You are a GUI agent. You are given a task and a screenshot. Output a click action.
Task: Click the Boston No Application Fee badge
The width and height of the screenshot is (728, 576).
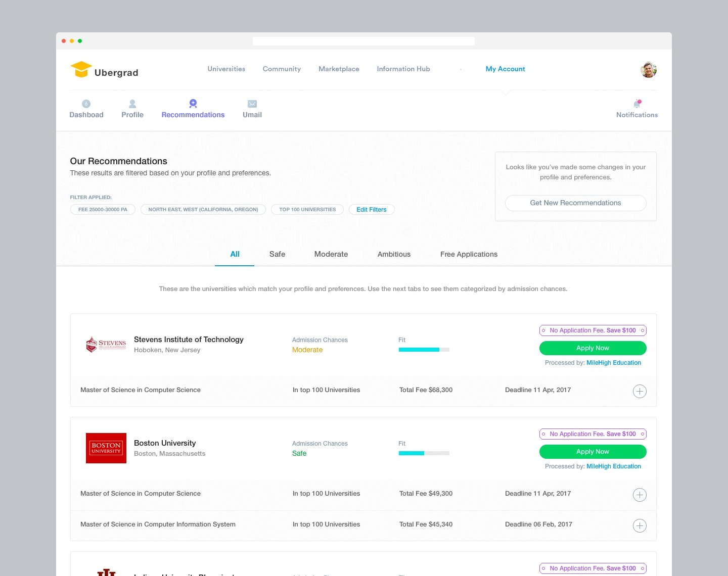click(593, 434)
